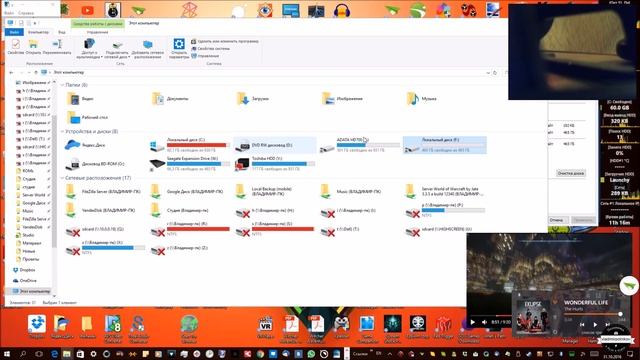The height and width of the screenshot is (360, 640).
Task: Switch to the Компьютер ribbon tab
Action: click(x=38, y=32)
